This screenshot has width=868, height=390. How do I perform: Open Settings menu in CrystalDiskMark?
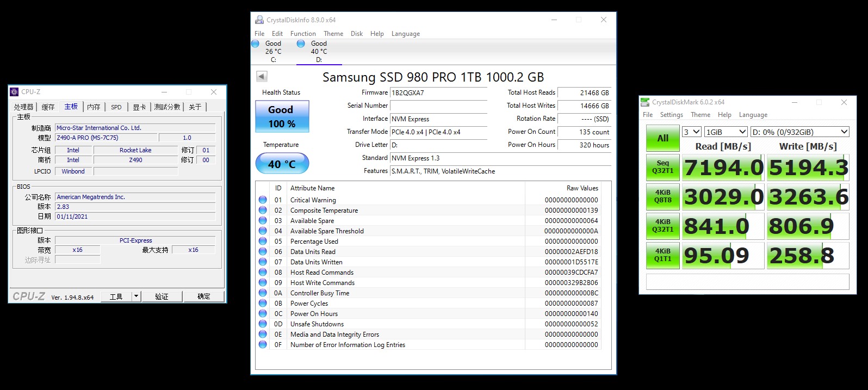(x=671, y=115)
